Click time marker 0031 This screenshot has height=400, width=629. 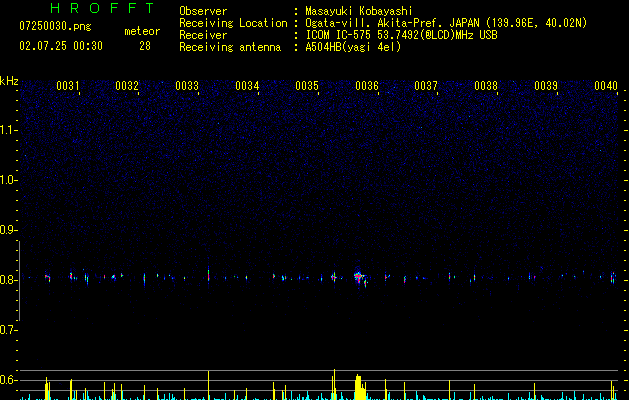[67, 86]
